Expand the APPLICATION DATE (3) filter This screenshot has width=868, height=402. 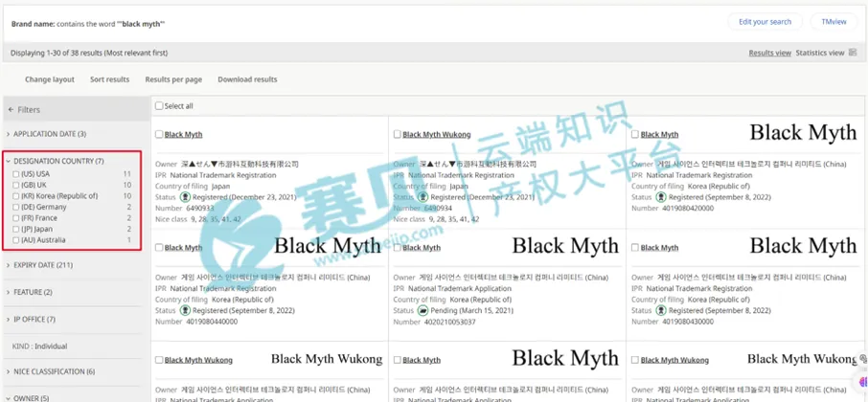coord(47,134)
